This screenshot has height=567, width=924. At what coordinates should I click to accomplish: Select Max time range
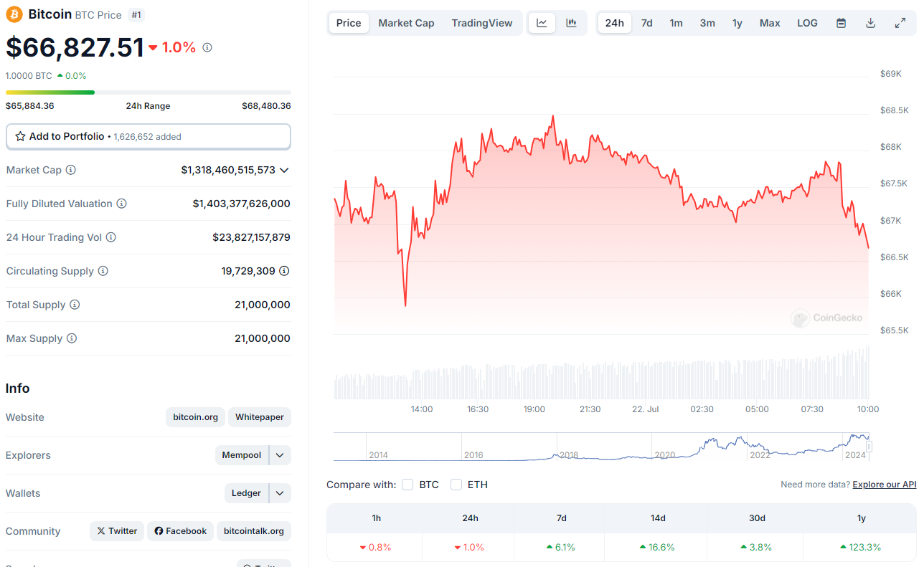(x=770, y=23)
